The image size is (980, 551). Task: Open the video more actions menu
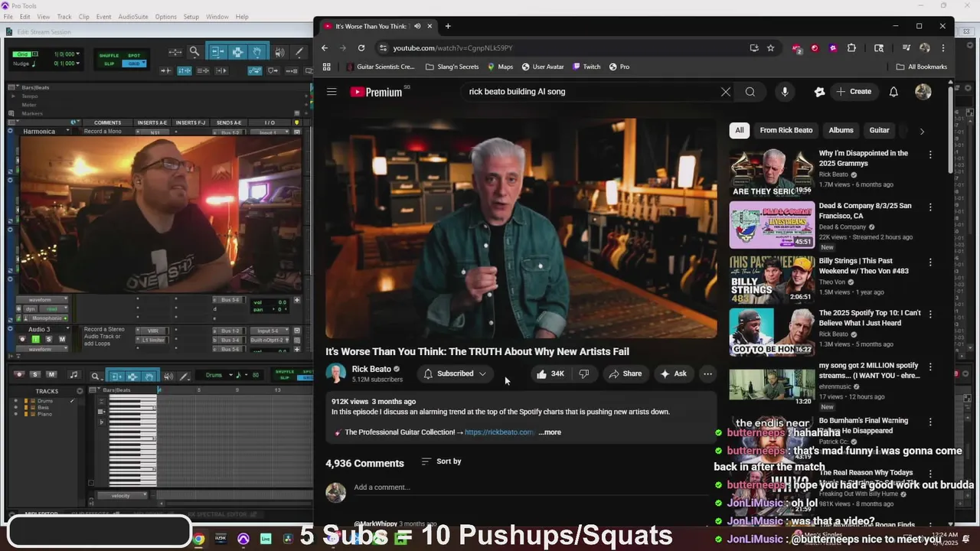[707, 373]
